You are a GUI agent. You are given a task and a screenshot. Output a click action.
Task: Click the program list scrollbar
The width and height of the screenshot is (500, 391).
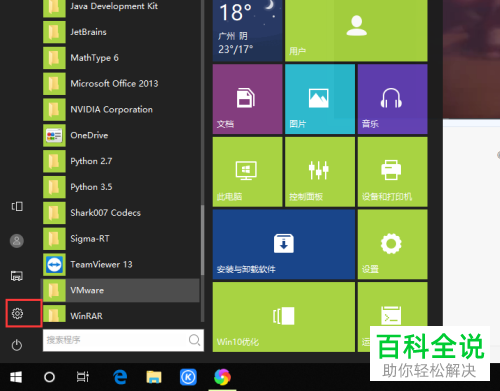pos(202,240)
